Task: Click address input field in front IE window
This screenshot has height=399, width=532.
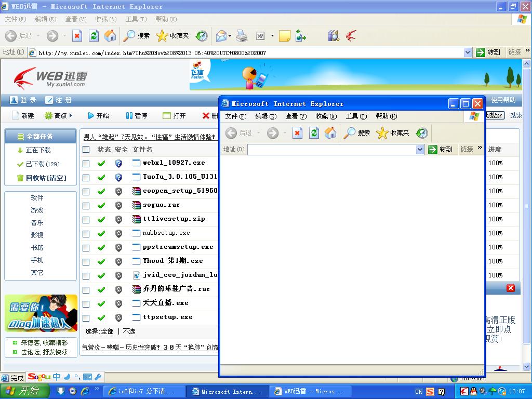Action: tap(332, 150)
